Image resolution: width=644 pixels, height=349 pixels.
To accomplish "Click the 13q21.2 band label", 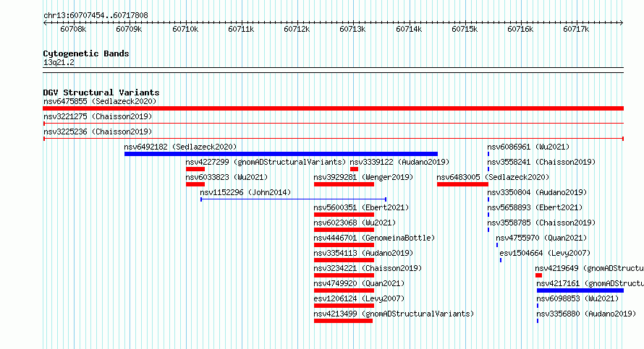I will pos(59,62).
